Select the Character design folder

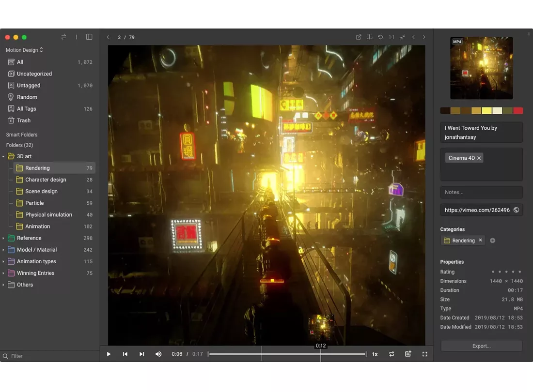point(54,180)
